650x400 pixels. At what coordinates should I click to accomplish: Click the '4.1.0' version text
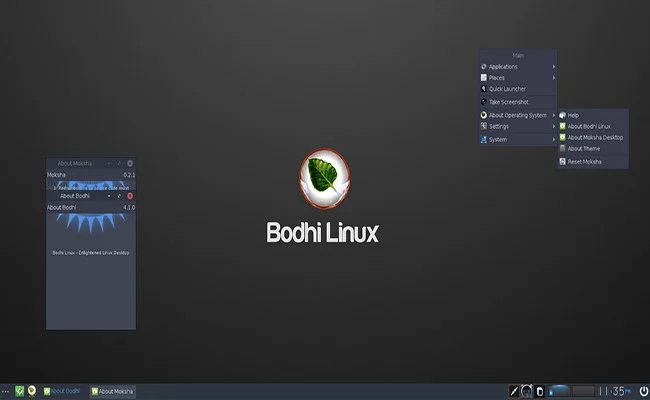point(129,207)
